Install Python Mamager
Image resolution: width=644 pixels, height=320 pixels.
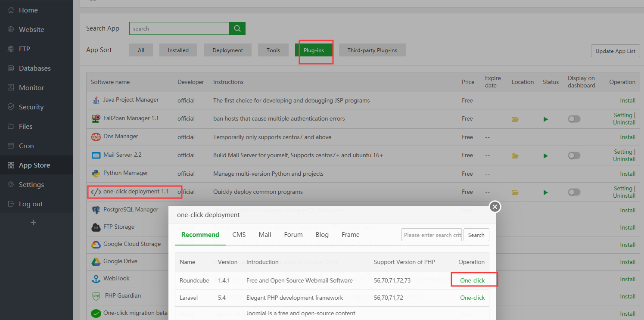click(x=628, y=174)
